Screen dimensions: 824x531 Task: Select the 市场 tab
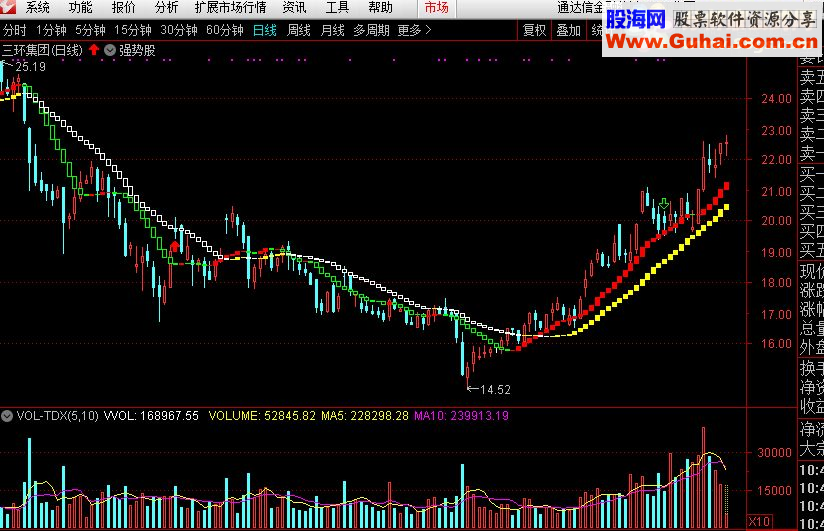[437, 7]
